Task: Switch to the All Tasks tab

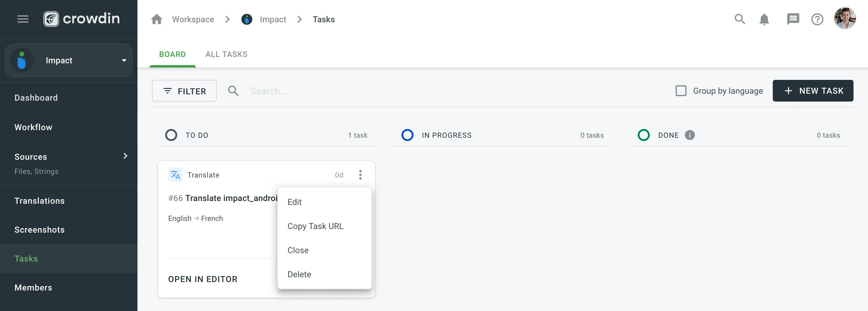Action: click(x=226, y=54)
